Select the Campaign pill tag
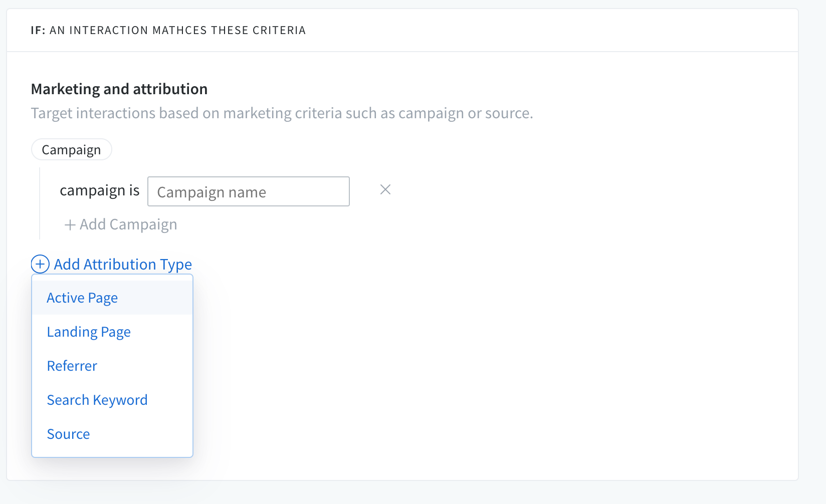The height and width of the screenshot is (504, 826). point(71,150)
